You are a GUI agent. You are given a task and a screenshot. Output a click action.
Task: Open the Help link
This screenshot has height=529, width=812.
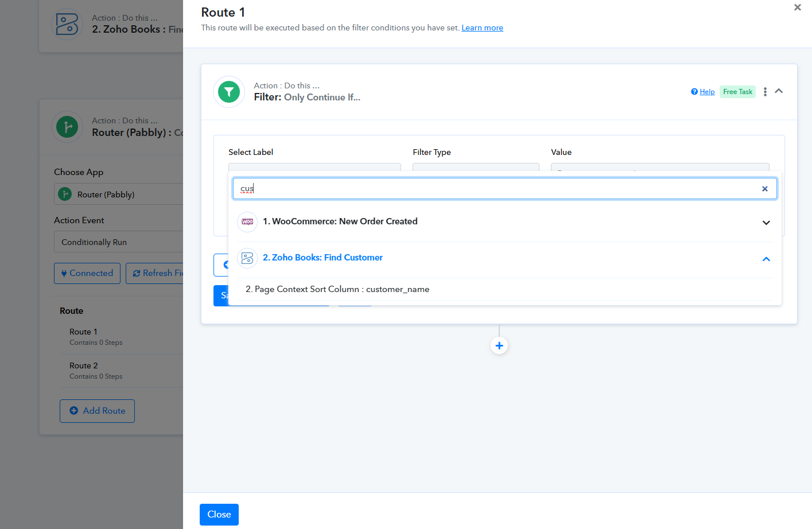[x=703, y=92]
